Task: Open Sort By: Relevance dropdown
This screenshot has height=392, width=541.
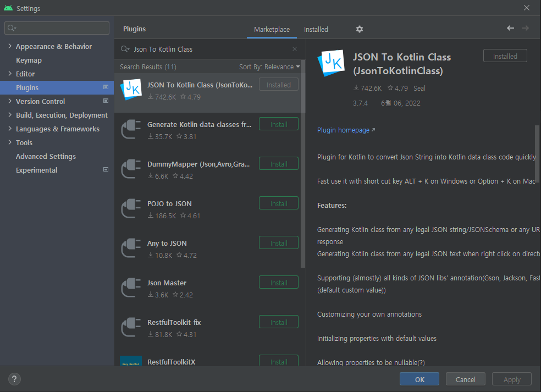Action: pos(269,67)
